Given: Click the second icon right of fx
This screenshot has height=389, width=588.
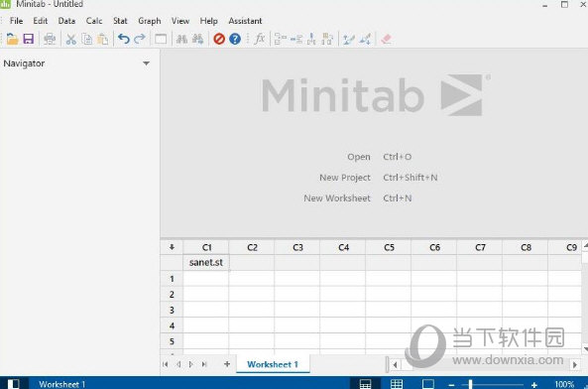Looking at the screenshot, I should [296, 39].
